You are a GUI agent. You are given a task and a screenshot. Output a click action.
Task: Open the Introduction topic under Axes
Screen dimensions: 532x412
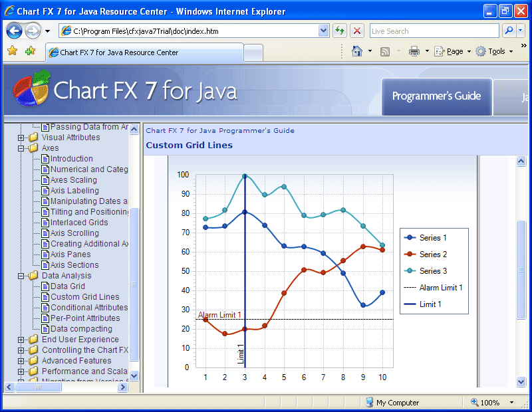[72, 159]
